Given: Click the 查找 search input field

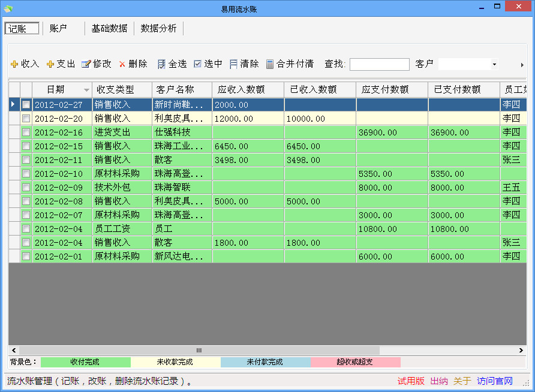Looking at the screenshot, I should coord(380,64).
